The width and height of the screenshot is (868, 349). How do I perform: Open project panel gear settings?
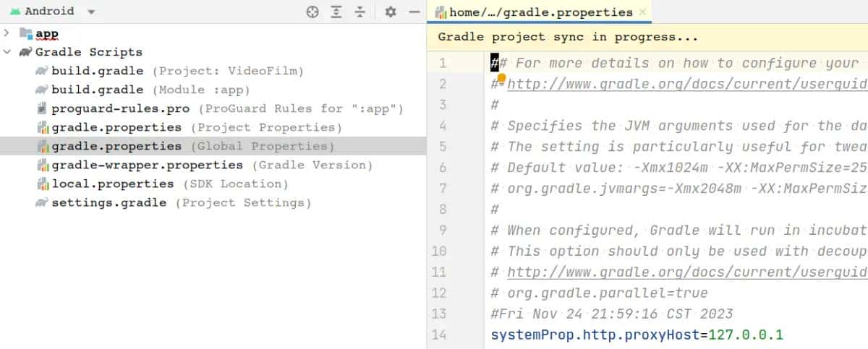(391, 12)
